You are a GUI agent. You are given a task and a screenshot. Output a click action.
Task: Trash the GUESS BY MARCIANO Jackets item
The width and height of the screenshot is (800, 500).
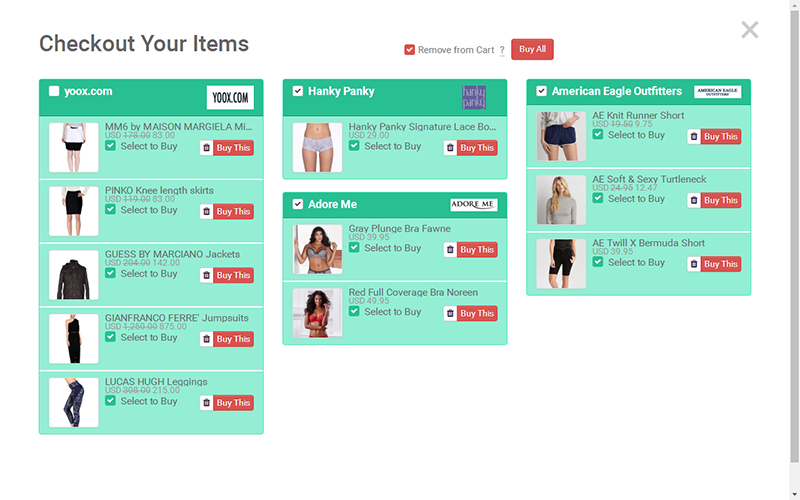207,276
